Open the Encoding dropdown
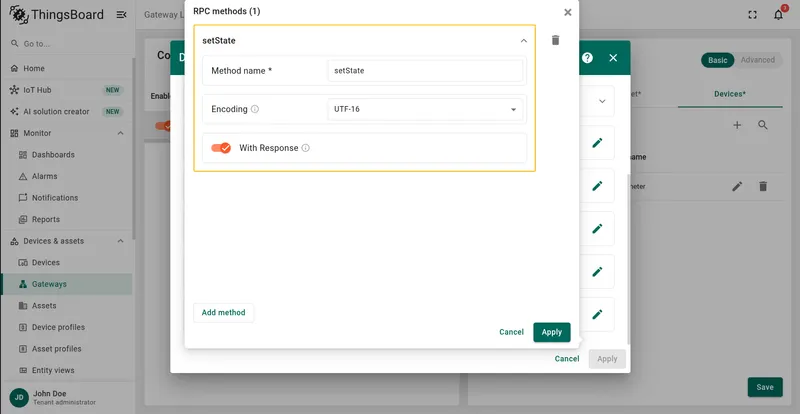 click(x=425, y=109)
